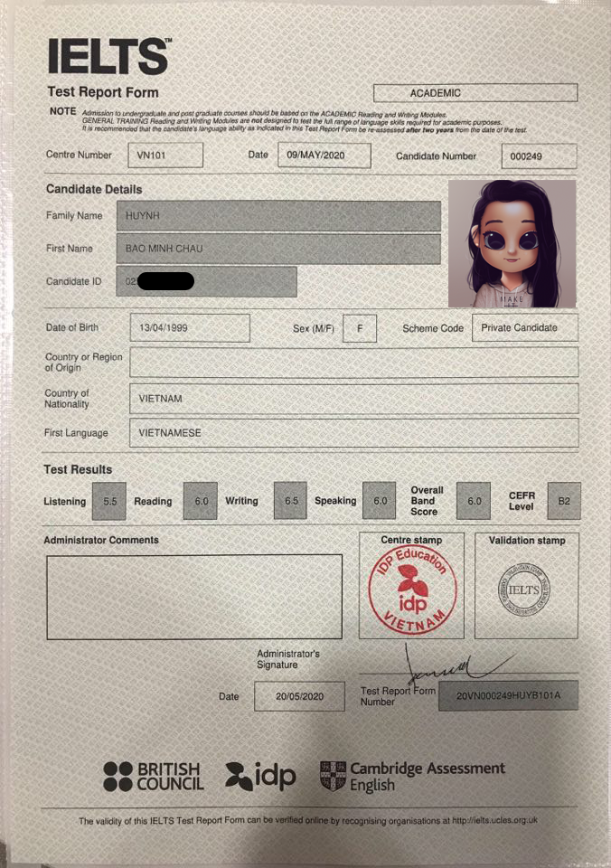This screenshot has width=611, height=868.
Task: Click the Family Name label
Action: 74,216
